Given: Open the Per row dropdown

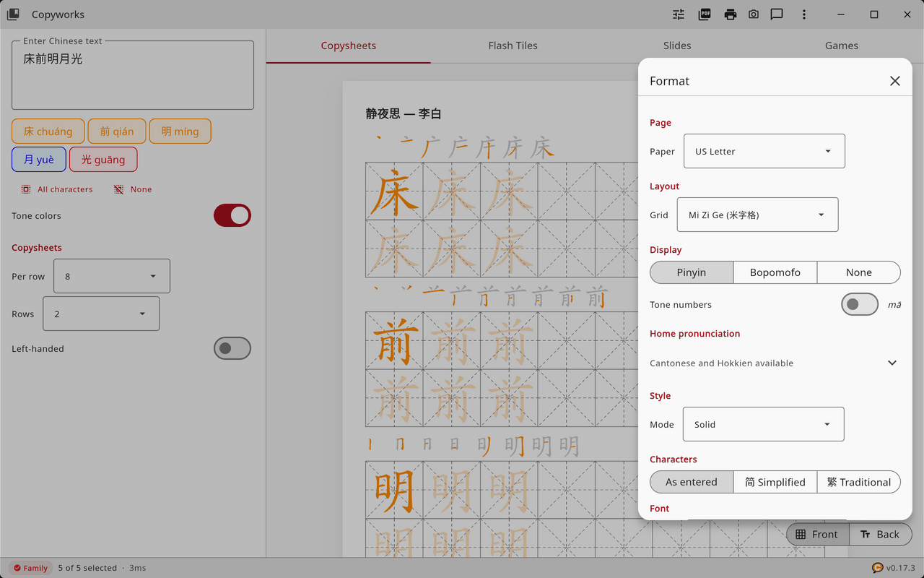Looking at the screenshot, I should pyautogui.click(x=112, y=276).
